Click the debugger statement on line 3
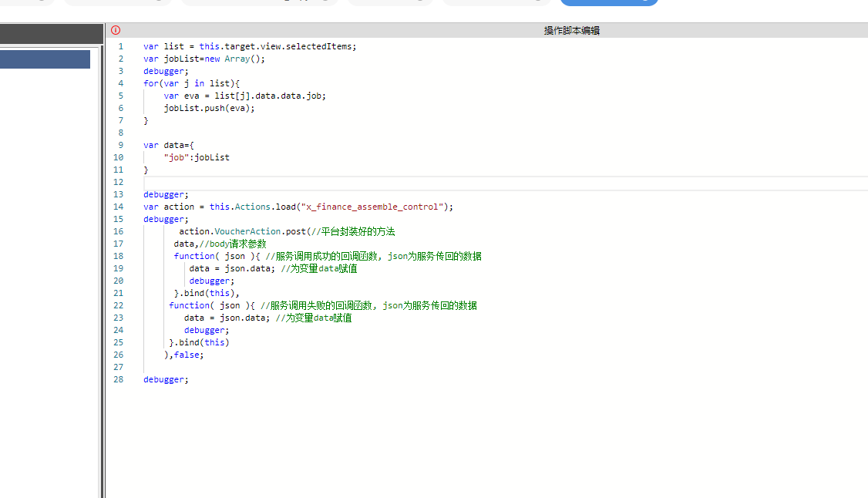The height and width of the screenshot is (498, 868). (164, 71)
